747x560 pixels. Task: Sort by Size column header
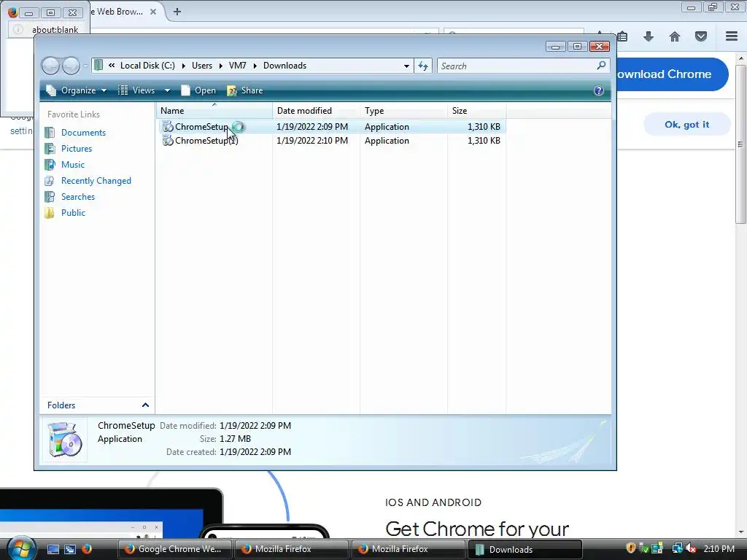pyautogui.click(x=476, y=111)
